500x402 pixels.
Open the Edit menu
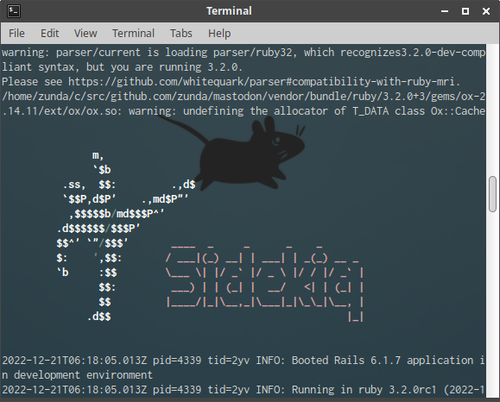click(50, 33)
